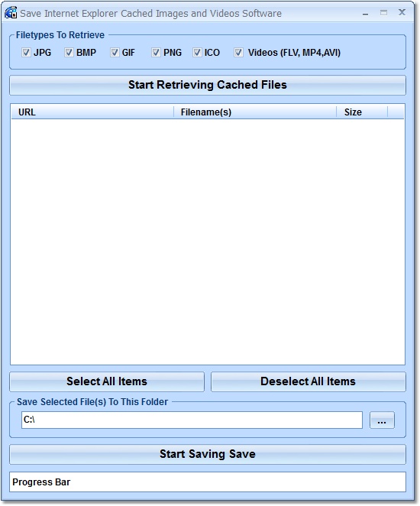Click the Progress Bar area
This screenshot has height=506, width=420.
[x=208, y=482]
